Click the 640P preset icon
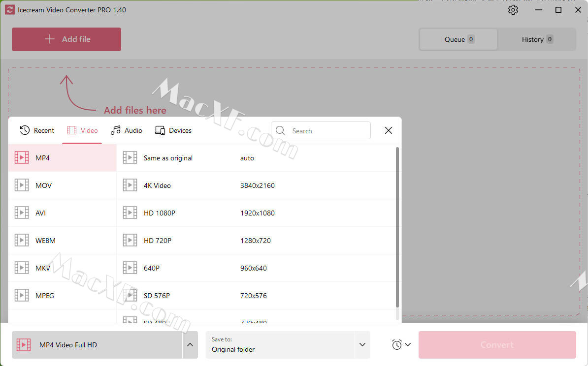 [130, 268]
